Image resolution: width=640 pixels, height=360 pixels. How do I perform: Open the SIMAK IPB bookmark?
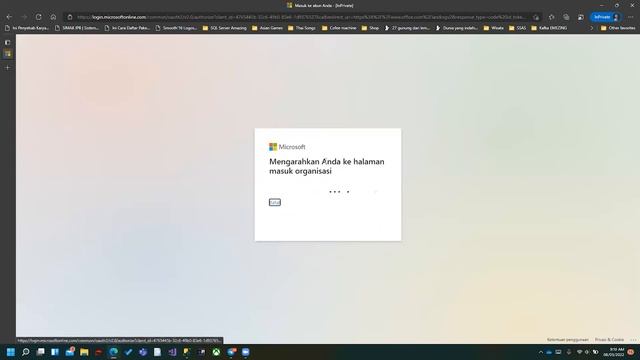(x=77, y=28)
